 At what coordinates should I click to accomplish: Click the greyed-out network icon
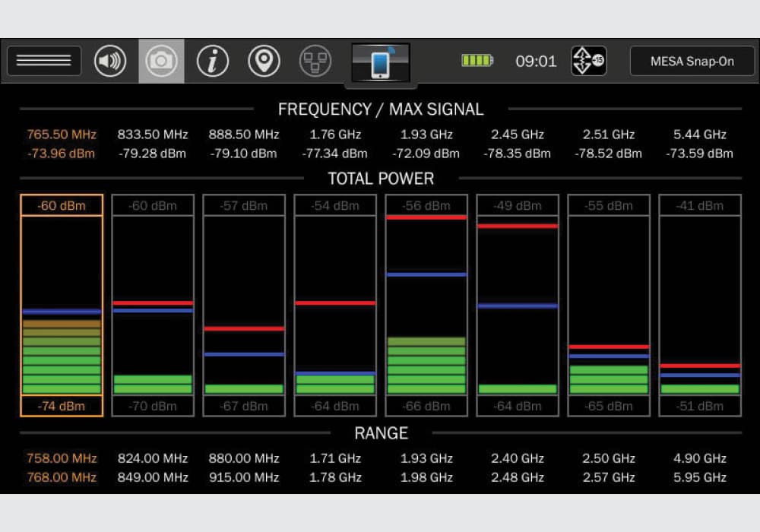point(315,61)
